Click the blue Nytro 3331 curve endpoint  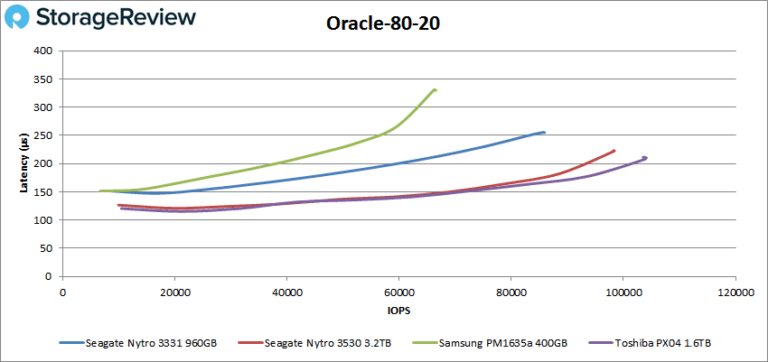tap(543, 132)
